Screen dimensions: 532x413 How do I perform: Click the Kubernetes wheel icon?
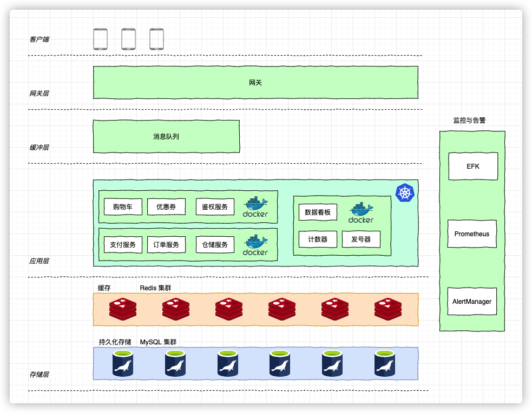(405, 193)
